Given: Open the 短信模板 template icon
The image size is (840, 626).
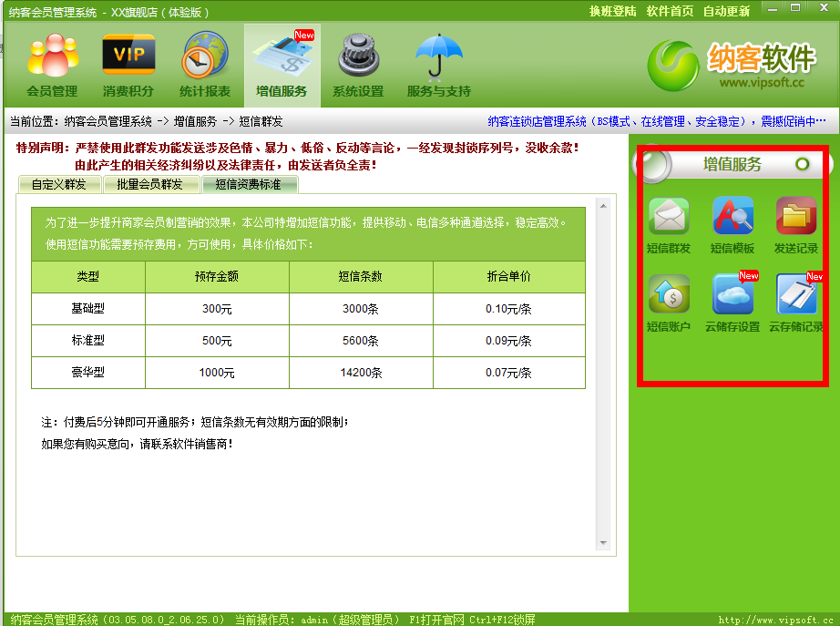Looking at the screenshot, I should [732, 218].
